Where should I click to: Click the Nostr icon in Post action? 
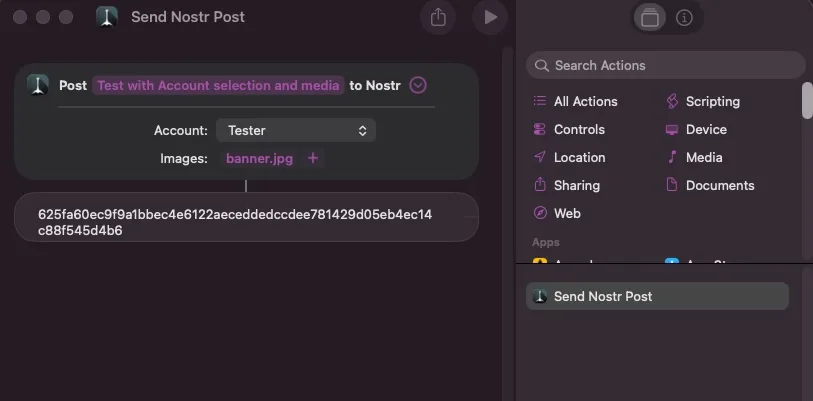(x=38, y=85)
